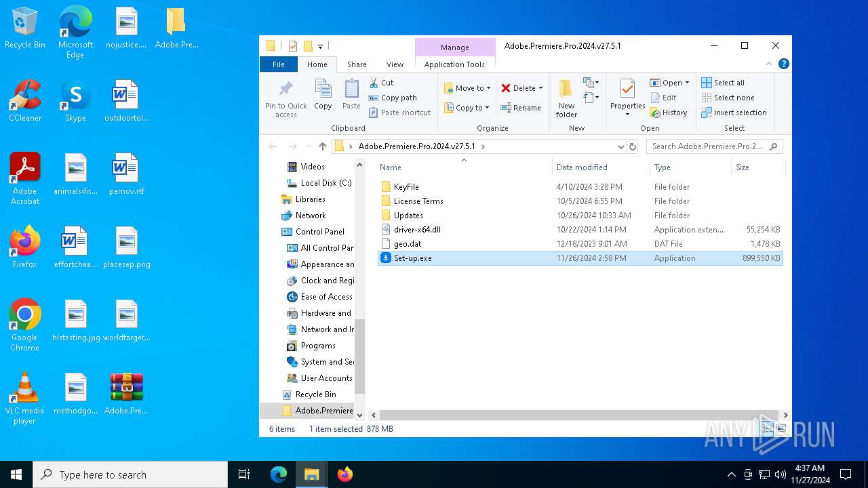Select Set-up.exe file
The height and width of the screenshot is (488, 868).
coord(580,258)
